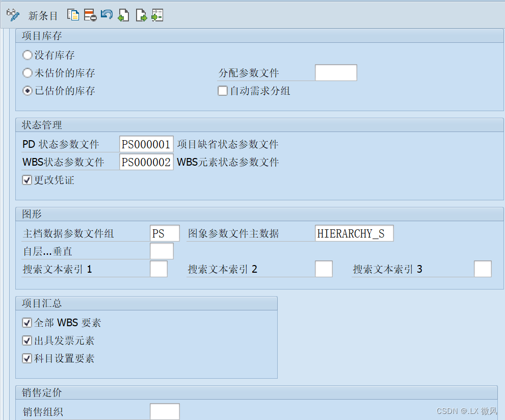The image size is (505, 420).
Task: Click the Undo changes icon
Action: tap(107, 15)
